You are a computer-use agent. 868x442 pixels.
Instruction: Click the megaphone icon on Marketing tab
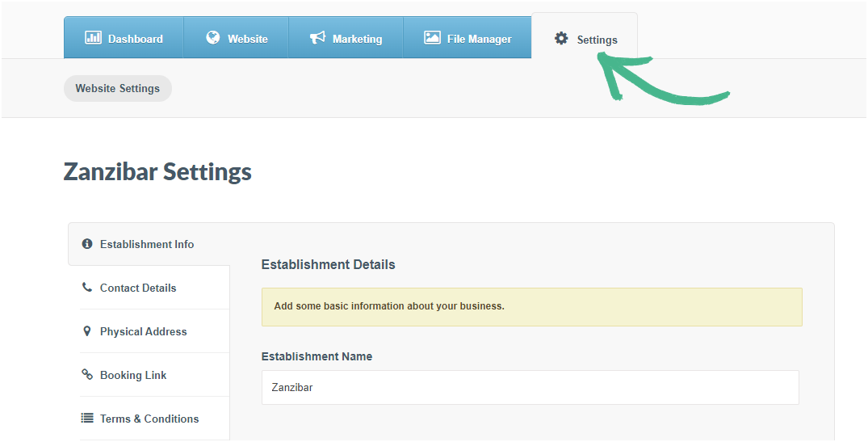coord(317,38)
